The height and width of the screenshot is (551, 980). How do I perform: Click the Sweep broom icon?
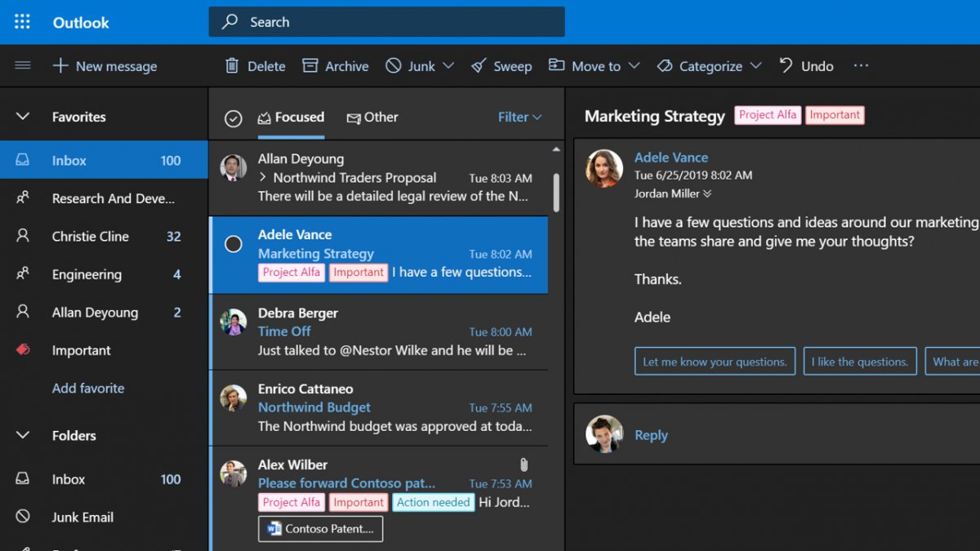tap(479, 65)
